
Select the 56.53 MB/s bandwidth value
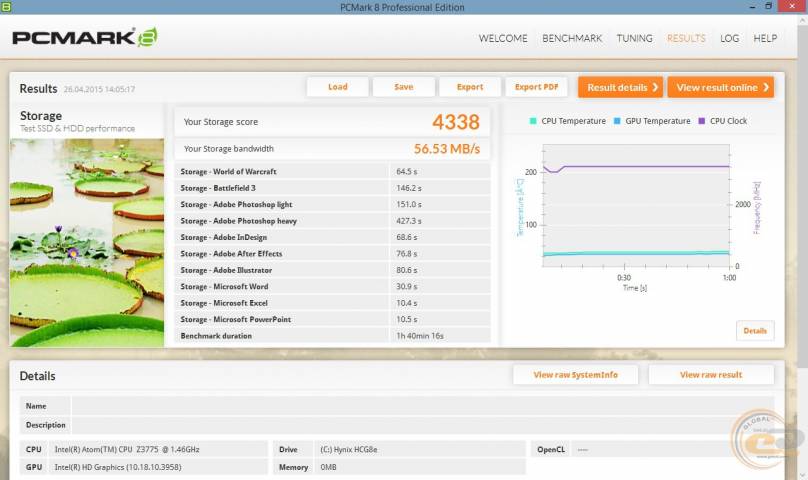tap(447, 149)
